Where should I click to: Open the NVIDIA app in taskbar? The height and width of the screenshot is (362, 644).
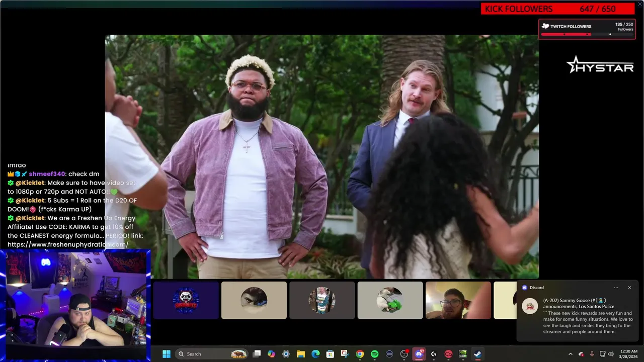[463, 354]
